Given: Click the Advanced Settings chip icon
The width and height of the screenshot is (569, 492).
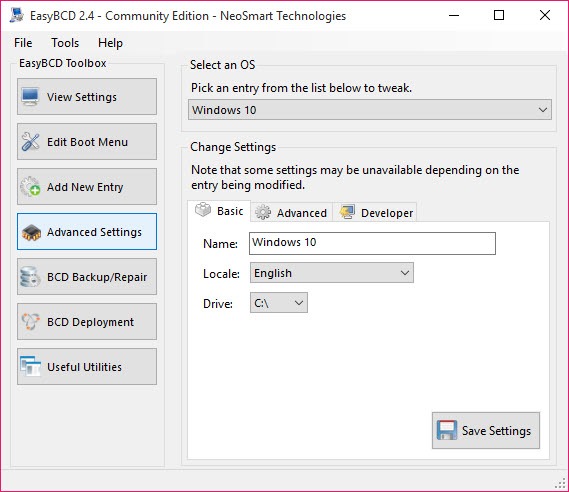Looking at the screenshot, I should [31, 232].
